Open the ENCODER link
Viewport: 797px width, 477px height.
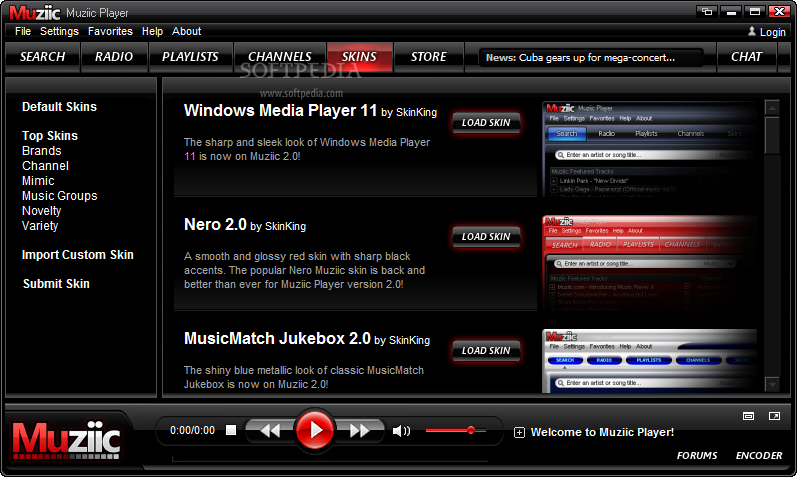(x=759, y=456)
